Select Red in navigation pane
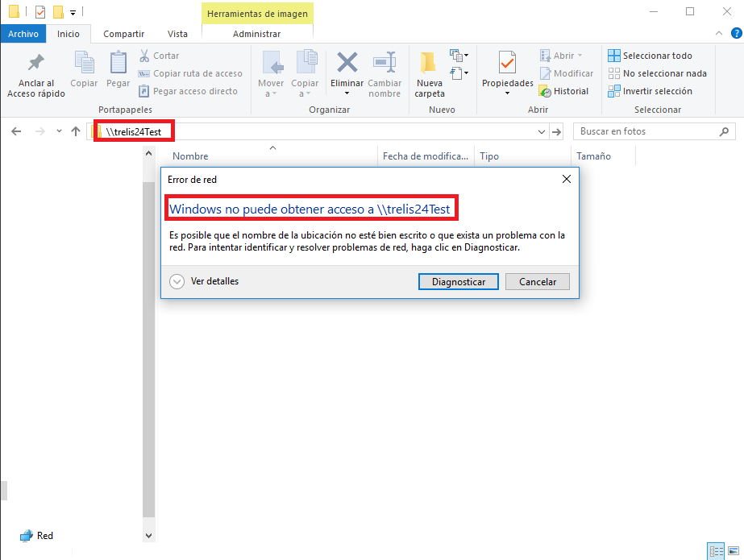 click(x=36, y=535)
